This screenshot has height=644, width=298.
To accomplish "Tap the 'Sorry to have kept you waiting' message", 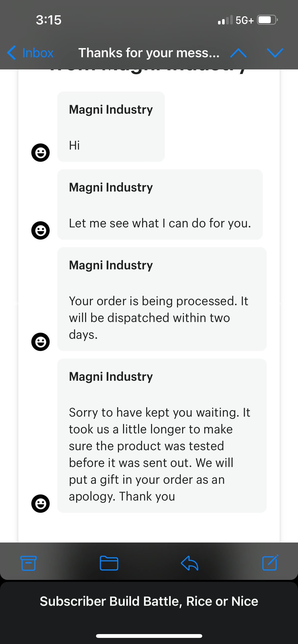I will click(x=162, y=435).
